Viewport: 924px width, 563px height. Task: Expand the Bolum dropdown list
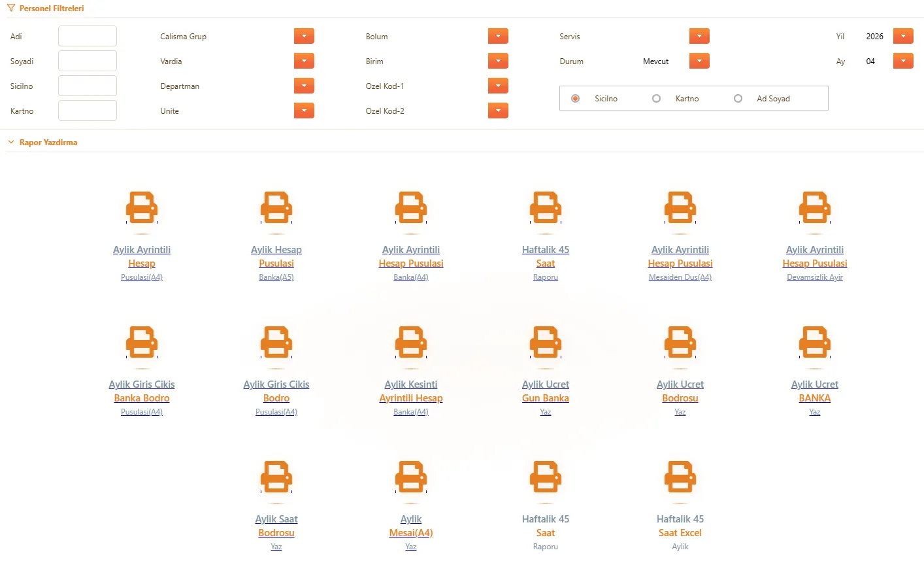[498, 37]
